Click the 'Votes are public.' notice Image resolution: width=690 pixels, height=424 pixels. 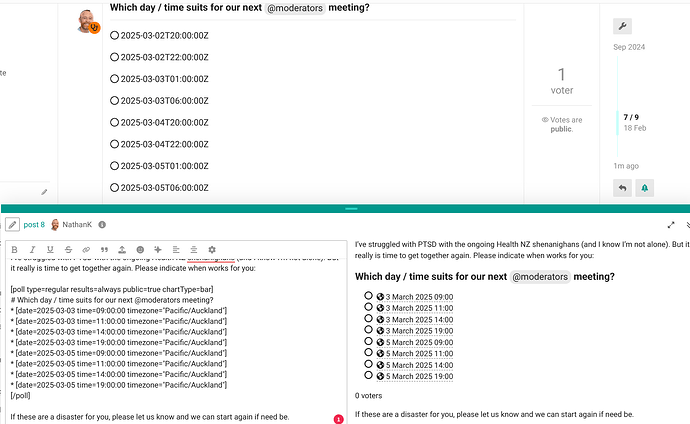coord(562,124)
